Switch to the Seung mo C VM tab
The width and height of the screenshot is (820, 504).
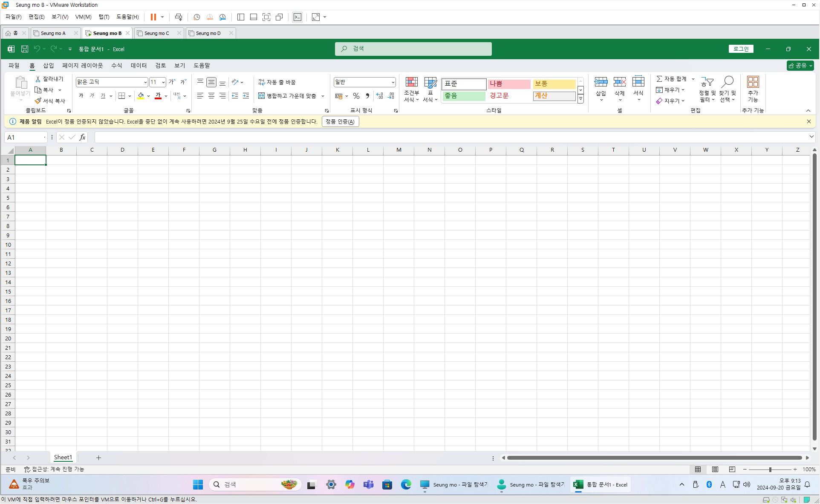[x=156, y=33]
